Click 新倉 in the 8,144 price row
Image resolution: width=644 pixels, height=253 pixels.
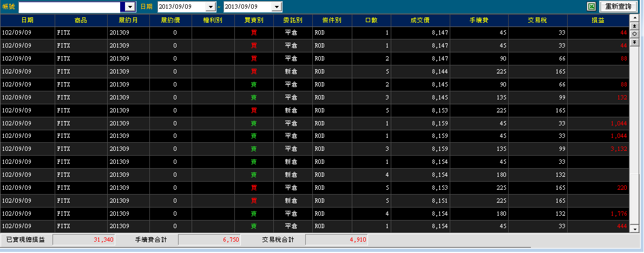click(293, 71)
